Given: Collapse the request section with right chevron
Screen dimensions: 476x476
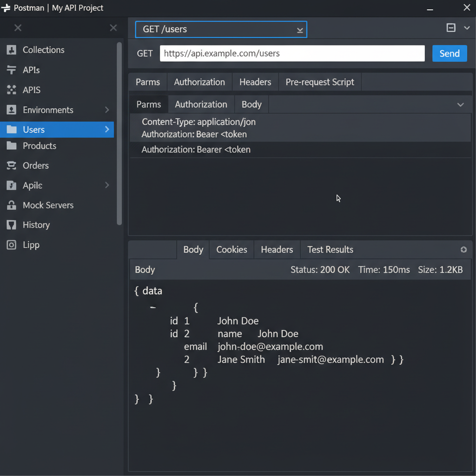Looking at the screenshot, I should click(x=461, y=105).
